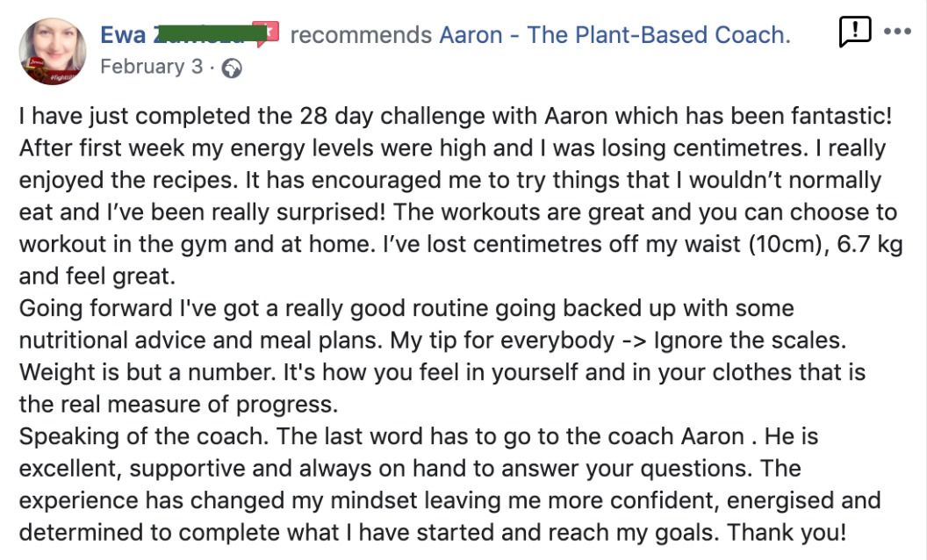This screenshot has height=560, width=927.
Task: Click the "Going forward" sentence start
Action: coord(95,308)
